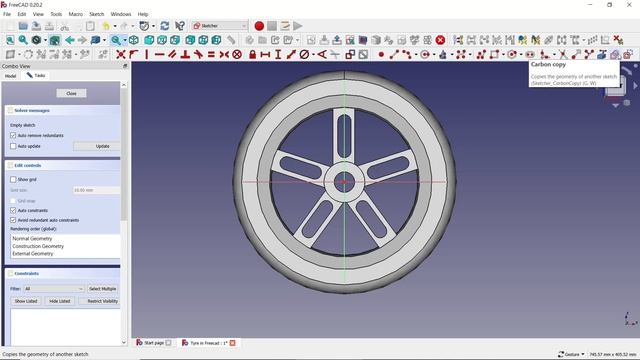Apply the symmetric constraint icon

tap(224, 54)
